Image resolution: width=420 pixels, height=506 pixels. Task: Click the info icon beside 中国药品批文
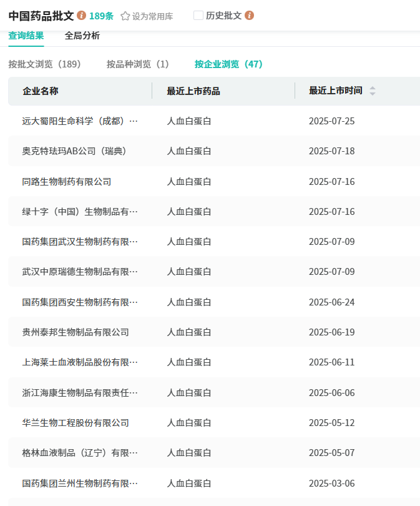[x=82, y=16]
